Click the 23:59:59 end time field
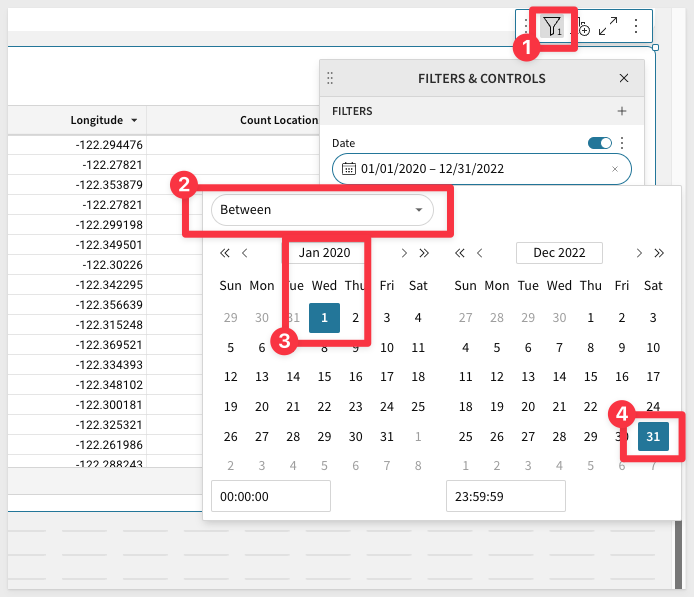 point(505,496)
